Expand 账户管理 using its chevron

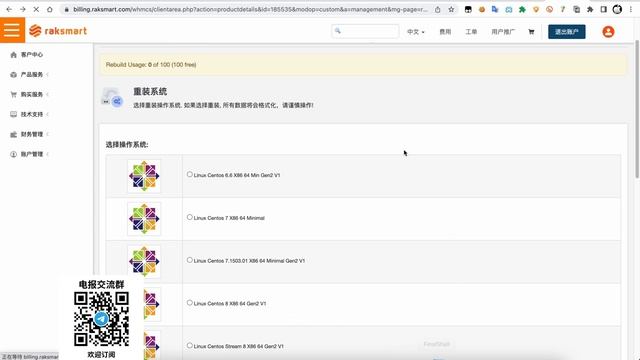pyautogui.click(x=48, y=154)
